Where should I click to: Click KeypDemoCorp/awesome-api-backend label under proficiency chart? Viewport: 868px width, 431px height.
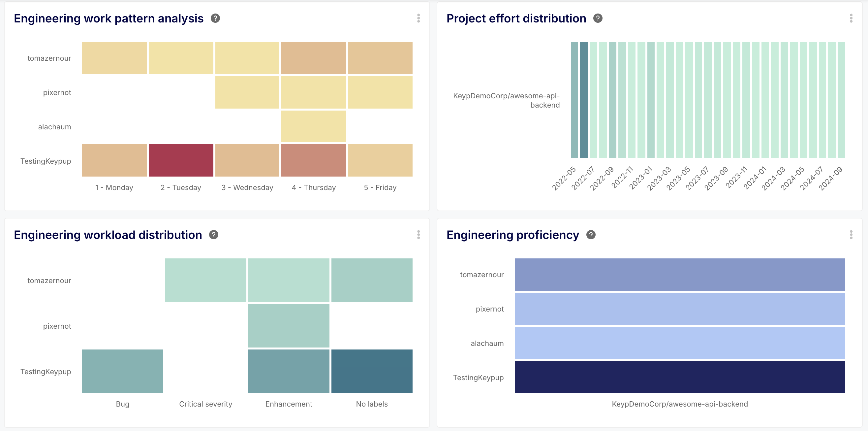[680, 404]
